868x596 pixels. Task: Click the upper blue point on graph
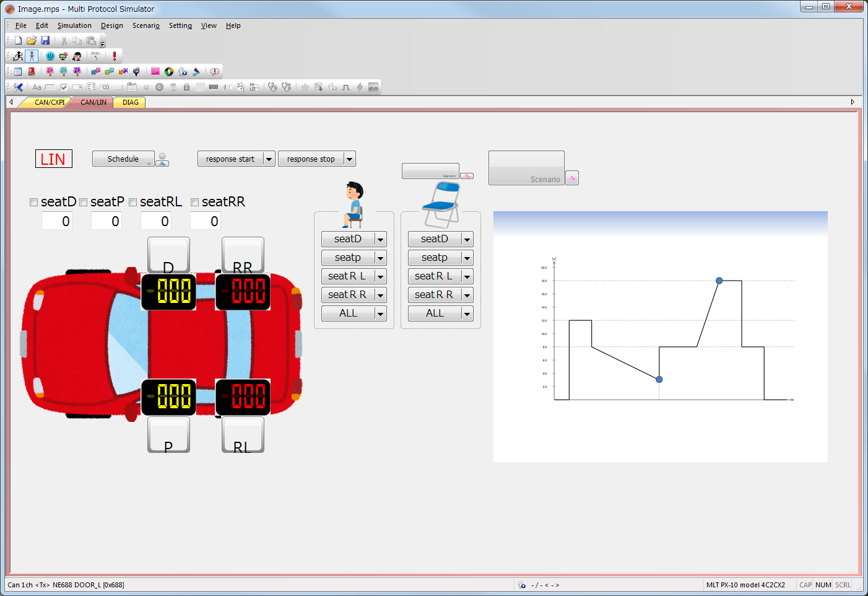point(719,281)
